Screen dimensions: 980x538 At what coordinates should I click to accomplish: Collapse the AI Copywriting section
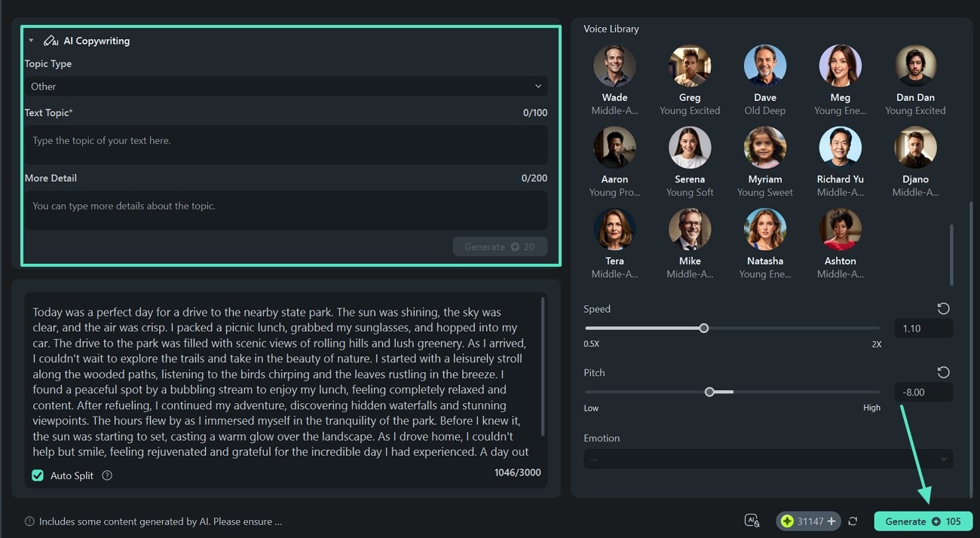click(x=32, y=41)
